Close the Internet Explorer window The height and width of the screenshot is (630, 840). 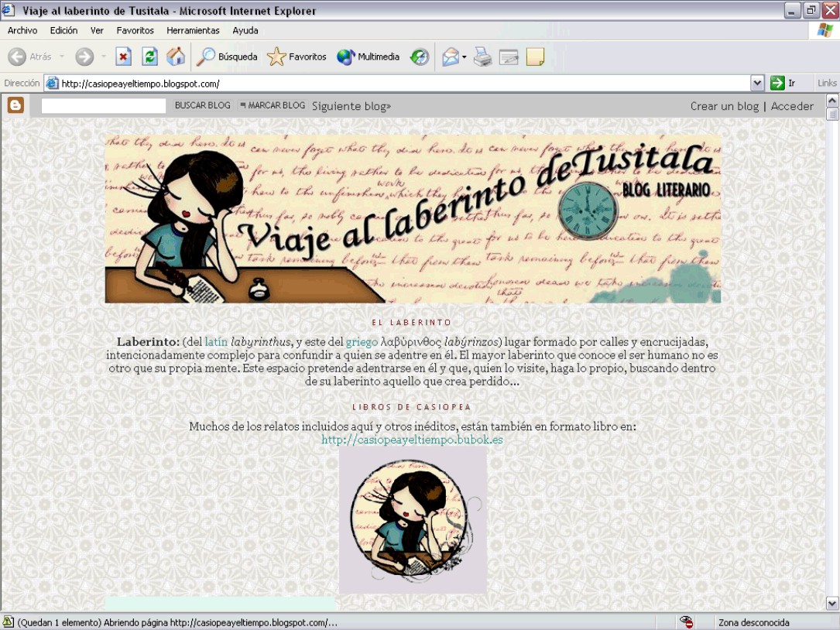pyautogui.click(x=830, y=10)
